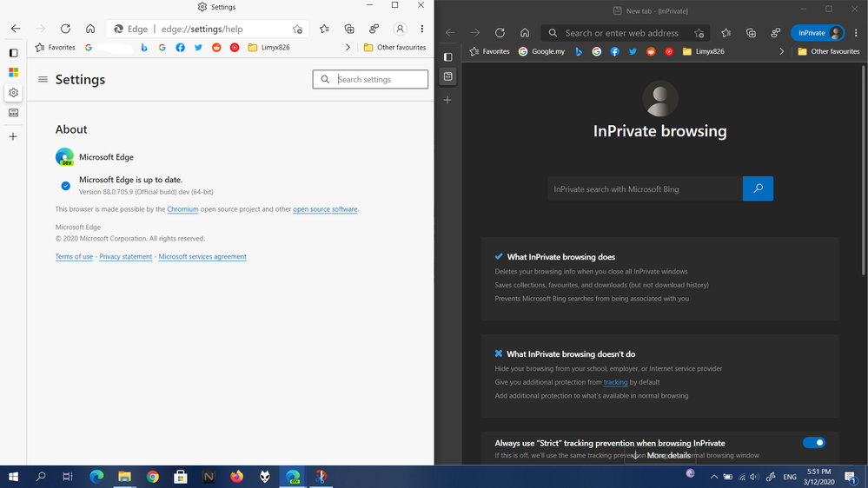Open Favorites menu in Settings window
Image resolution: width=868 pixels, height=488 pixels.
click(x=324, y=29)
